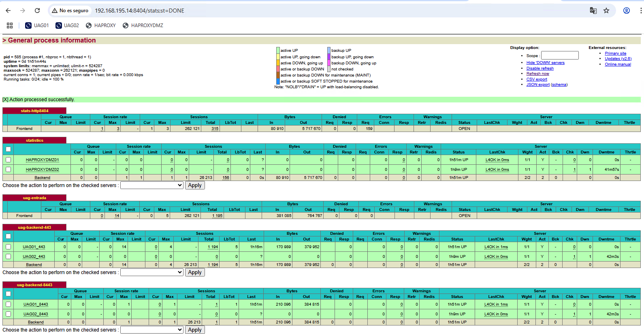Click the Scope input field
Screen dimensions: 644x334
coord(560,55)
